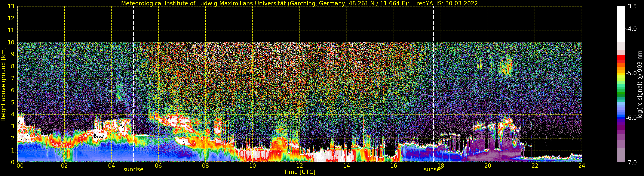Click the sunset label under time axis
The width and height of the screenshot is (644, 176).
[x=433, y=170]
